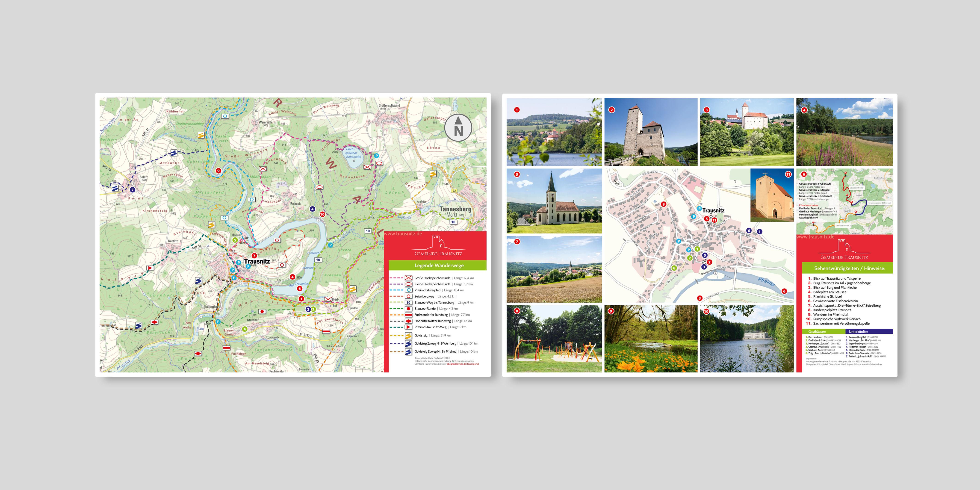
Task: Click the Hohentreswitzer Rundweg diamond legend icon
Action: coord(408,321)
